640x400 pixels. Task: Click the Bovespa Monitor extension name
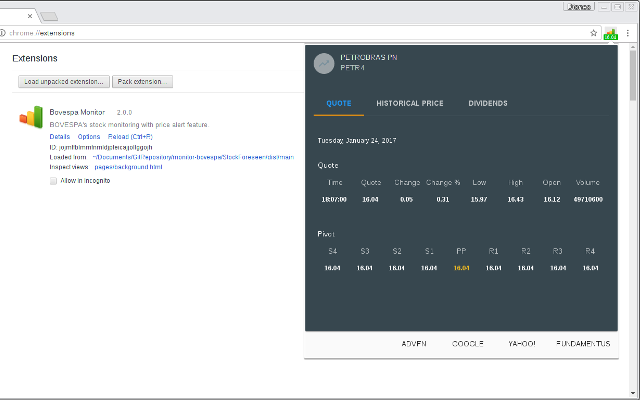(77, 112)
